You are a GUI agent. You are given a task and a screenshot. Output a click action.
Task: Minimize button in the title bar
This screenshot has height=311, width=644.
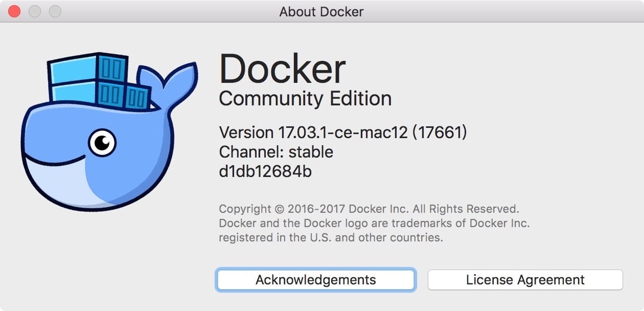click(34, 11)
